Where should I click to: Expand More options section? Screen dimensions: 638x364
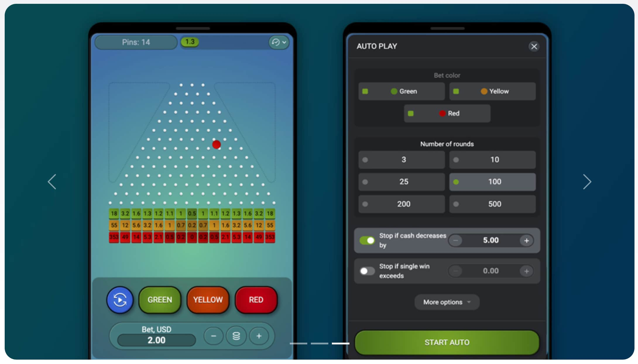(x=447, y=302)
